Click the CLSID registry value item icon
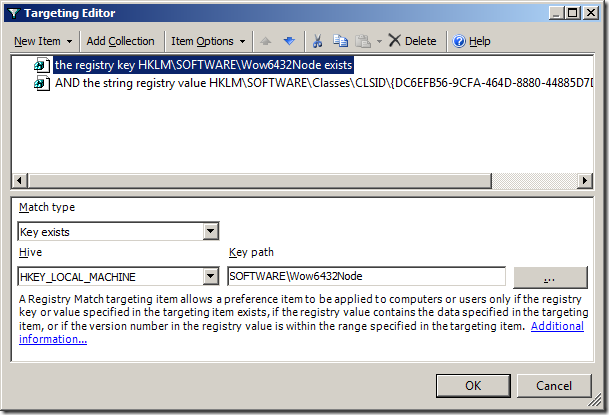This screenshot has height=415, width=609. click(x=41, y=84)
